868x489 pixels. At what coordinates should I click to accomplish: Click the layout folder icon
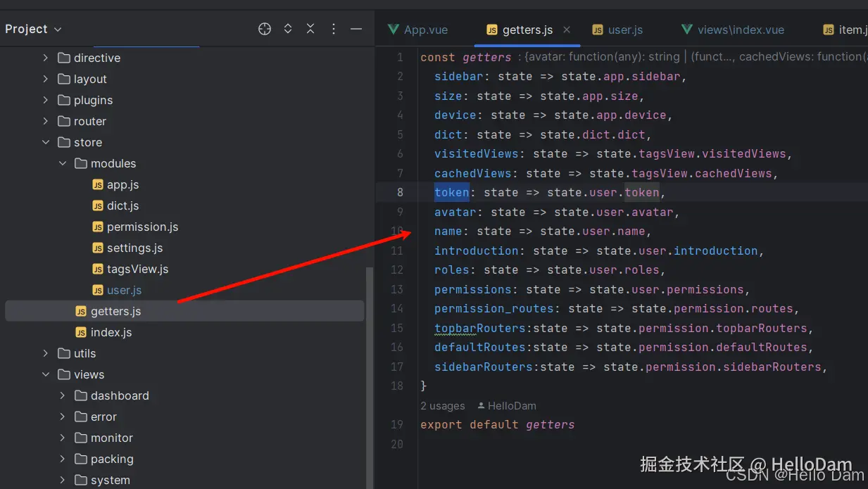click(64, 79)
